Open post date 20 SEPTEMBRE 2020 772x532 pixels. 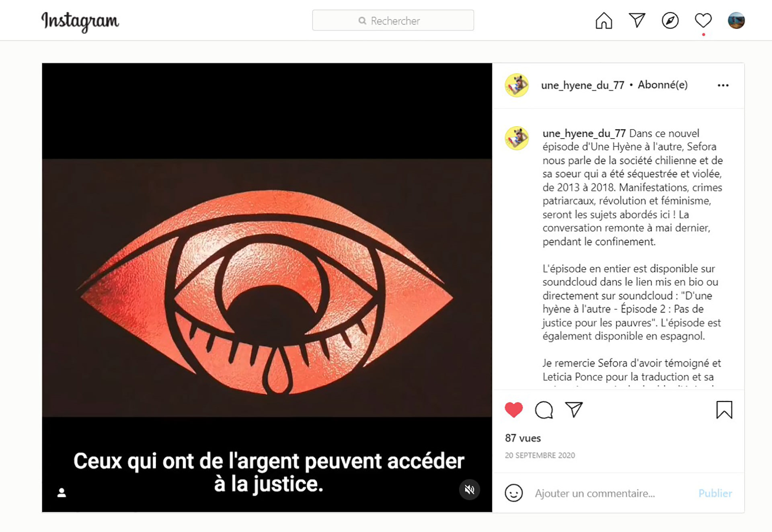coord(540,455)
